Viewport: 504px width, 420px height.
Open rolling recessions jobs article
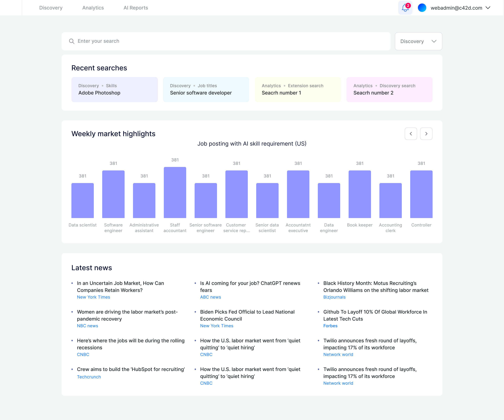click(x=131, y=344)
